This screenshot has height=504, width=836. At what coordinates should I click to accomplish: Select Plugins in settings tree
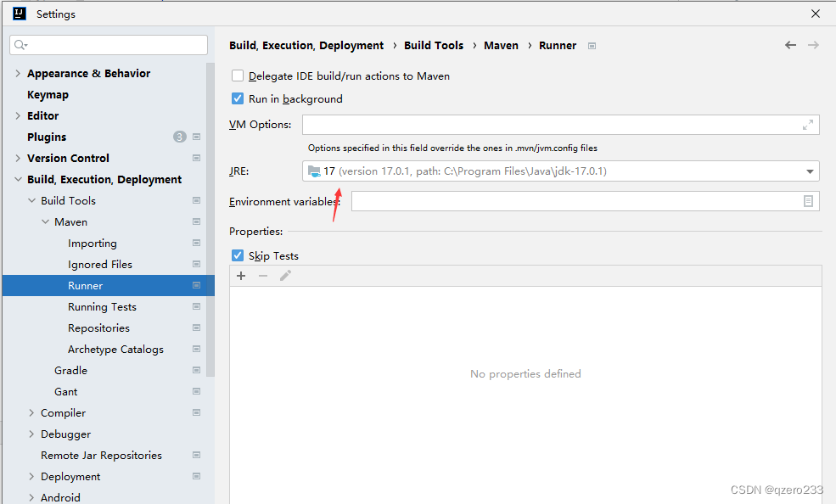47,137
